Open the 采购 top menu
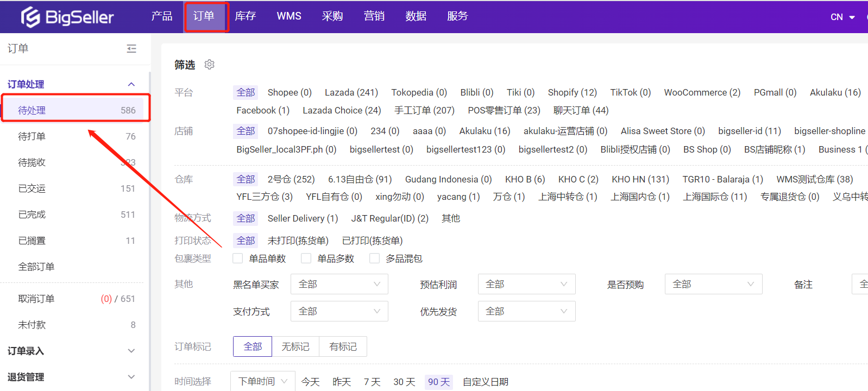 pos(332,16)
